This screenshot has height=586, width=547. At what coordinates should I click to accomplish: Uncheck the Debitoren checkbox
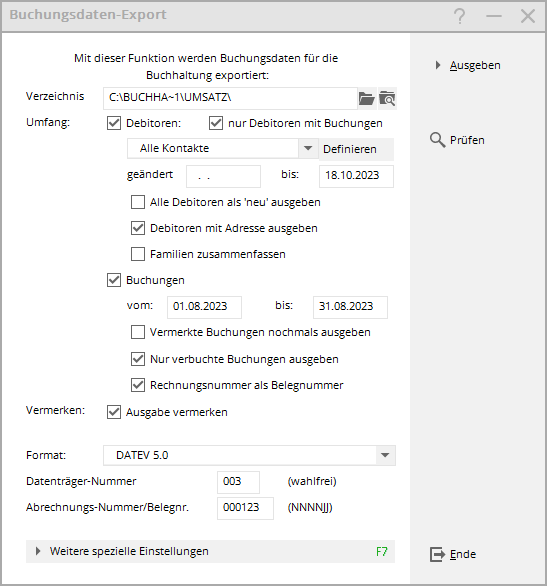[x=114, y=123]
